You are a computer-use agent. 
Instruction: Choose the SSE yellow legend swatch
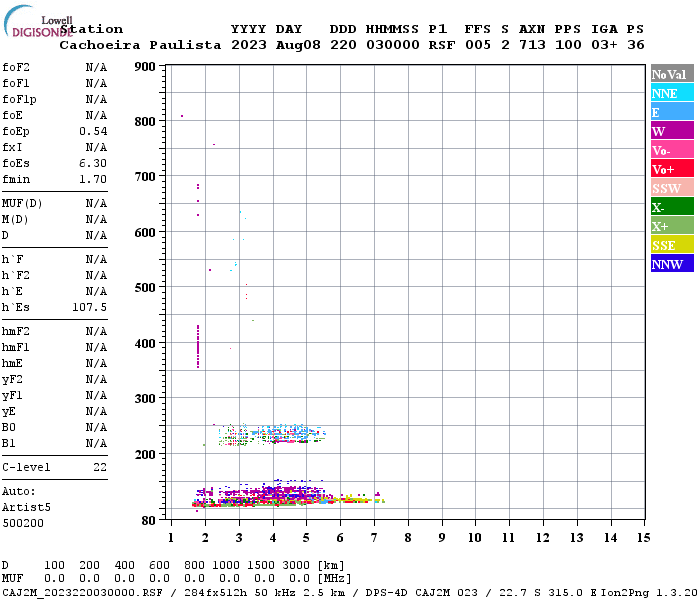tap(672, 245)
